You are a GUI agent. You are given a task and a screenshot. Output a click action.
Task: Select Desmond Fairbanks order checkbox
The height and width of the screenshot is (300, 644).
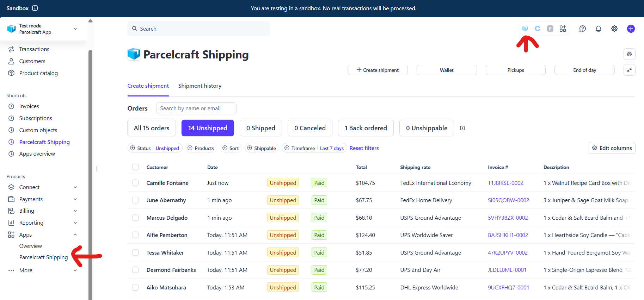(135, 270)
